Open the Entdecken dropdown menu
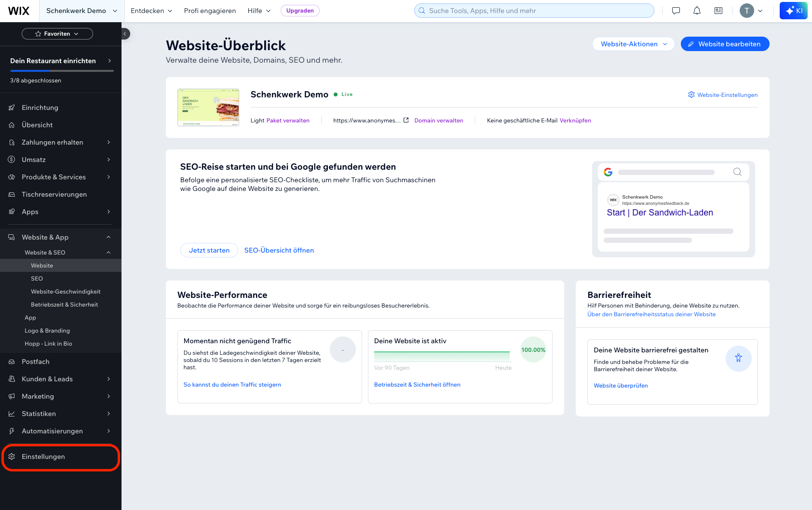Image resolution: width=812 pixels, height=510 pixels. point(151,11)
